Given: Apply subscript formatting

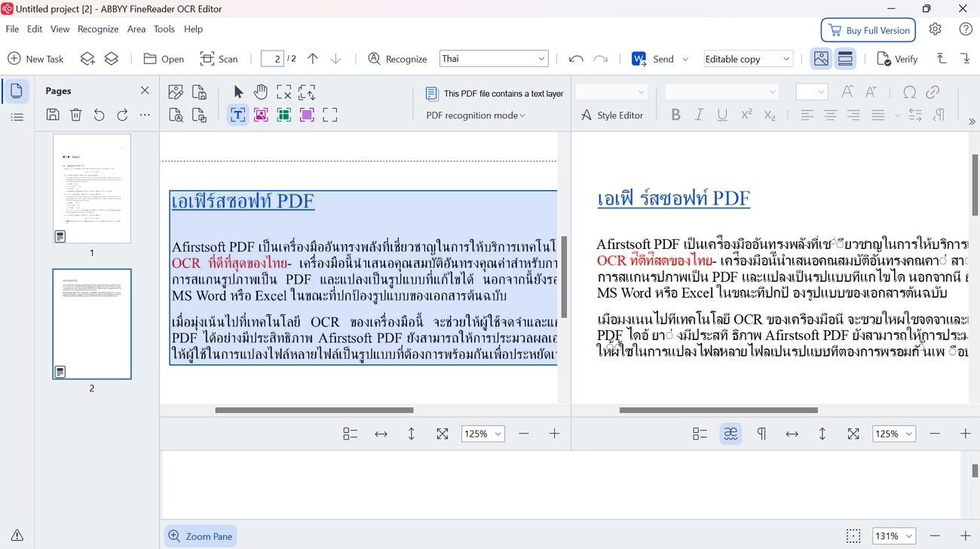Looking at the screenshot, I should coord(770,115).
